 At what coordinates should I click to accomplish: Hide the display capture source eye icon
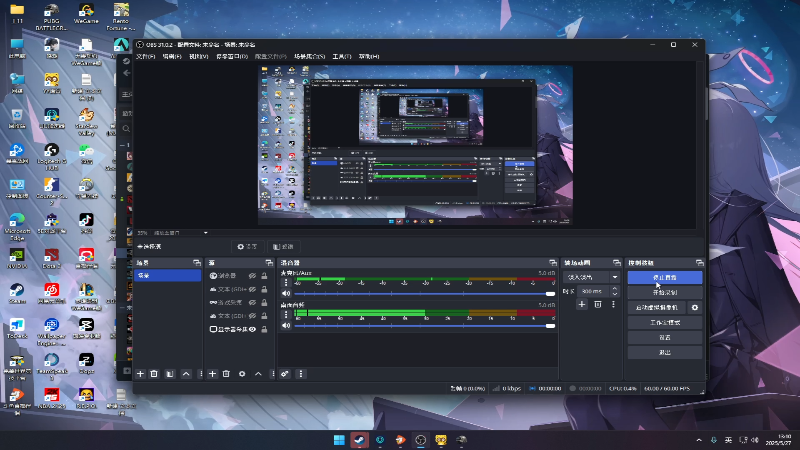click(x=252, y=330)
